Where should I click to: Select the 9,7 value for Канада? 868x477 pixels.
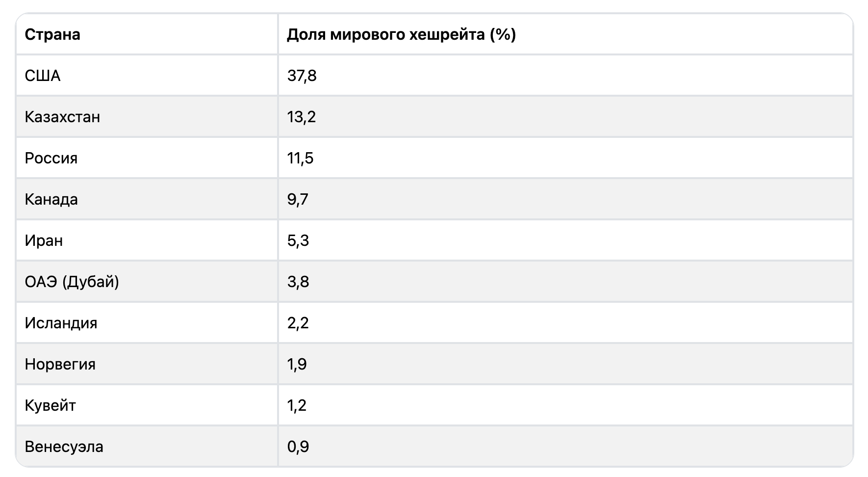(298, 199)
